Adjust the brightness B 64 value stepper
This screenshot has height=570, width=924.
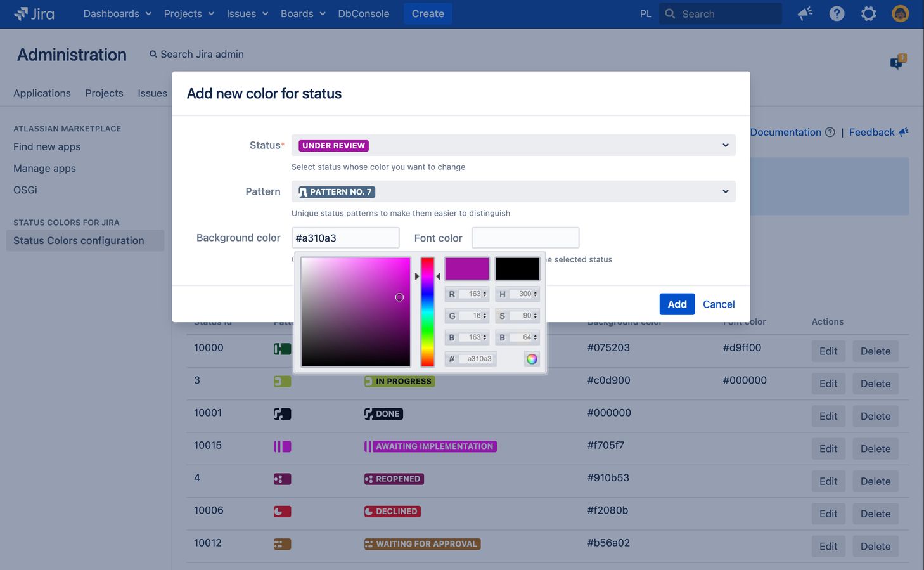coord(536,337)
